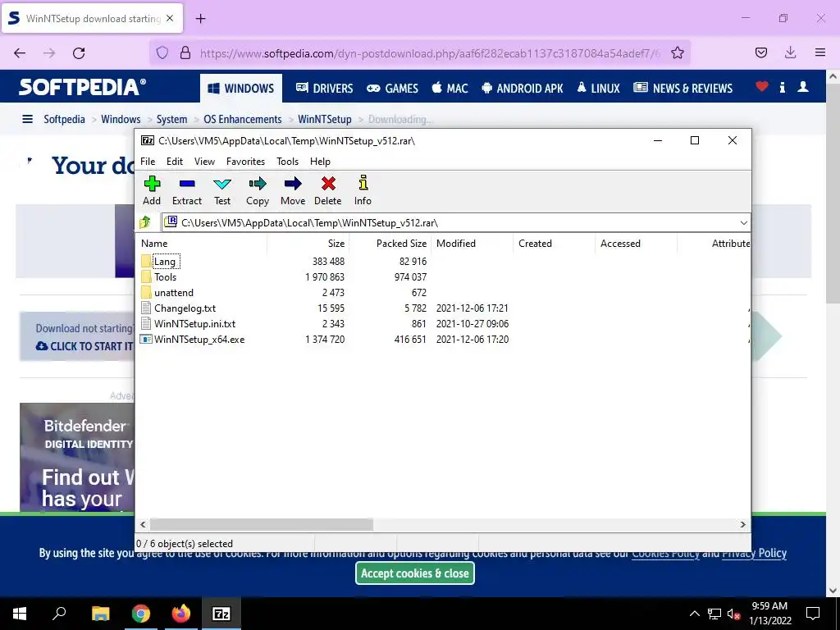Open the Windows Start menu
The image size is (840, 630).
20,614
